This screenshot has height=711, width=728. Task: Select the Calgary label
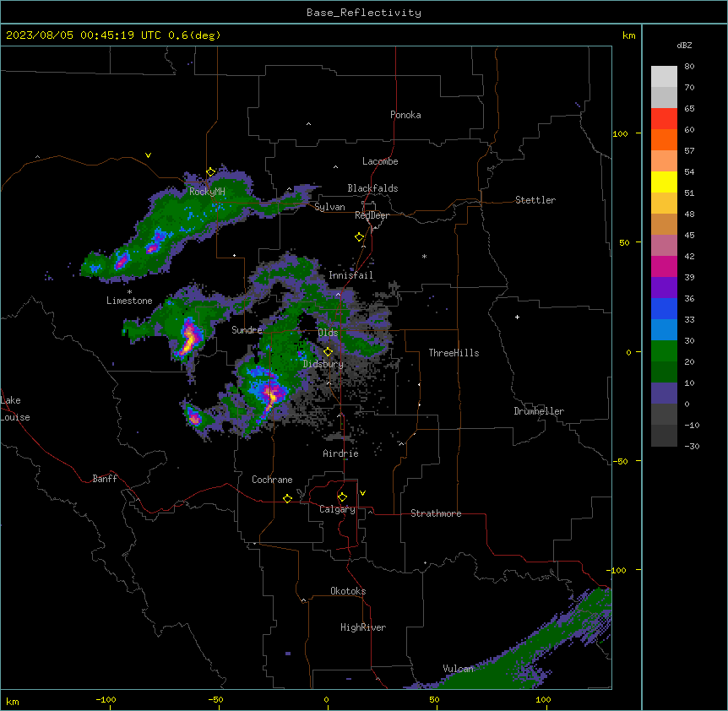337,509
